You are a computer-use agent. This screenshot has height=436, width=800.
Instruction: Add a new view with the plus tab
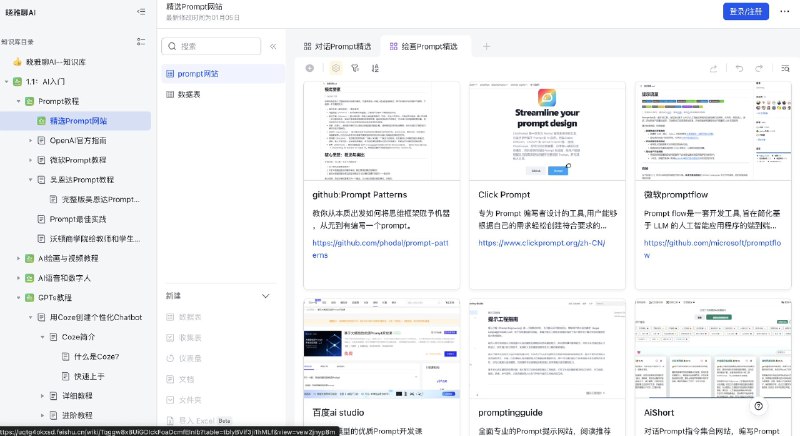[486, 46]
